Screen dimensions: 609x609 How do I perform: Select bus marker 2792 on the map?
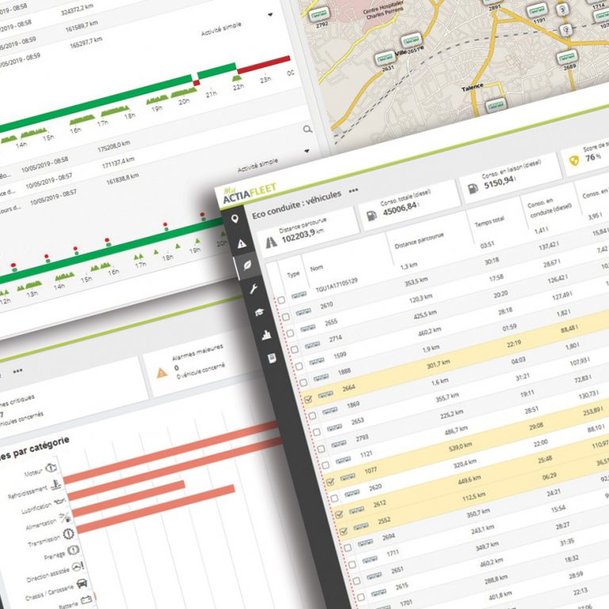(x=319, y=15)
